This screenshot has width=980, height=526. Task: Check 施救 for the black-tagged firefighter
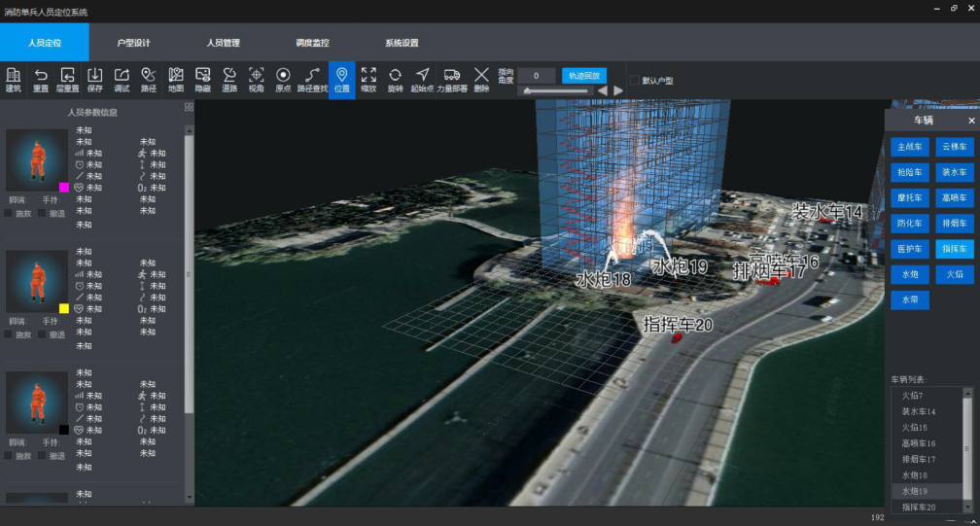(8, 456)
